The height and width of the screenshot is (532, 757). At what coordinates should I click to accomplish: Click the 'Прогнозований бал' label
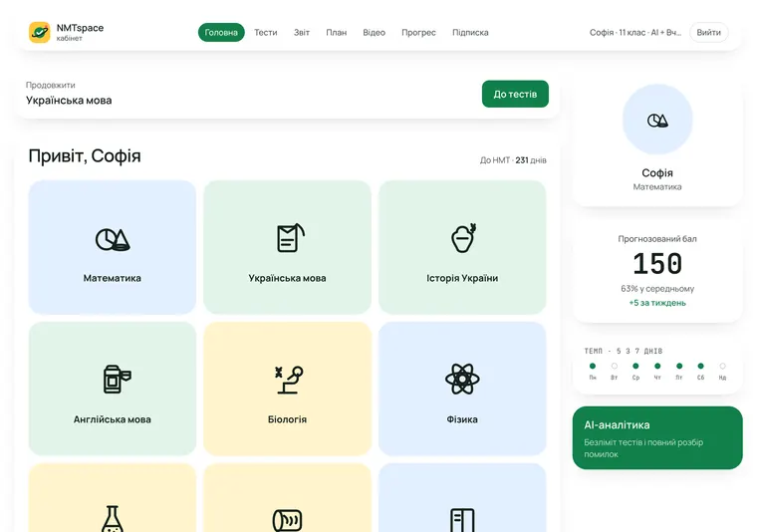[657, 239]
